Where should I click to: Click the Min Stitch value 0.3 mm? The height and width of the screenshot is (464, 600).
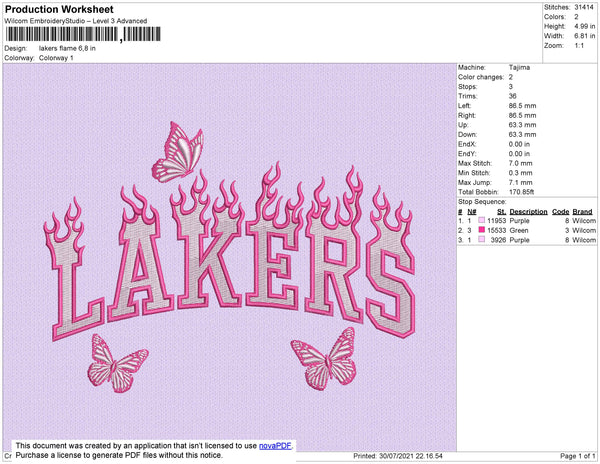pos(520,173)
